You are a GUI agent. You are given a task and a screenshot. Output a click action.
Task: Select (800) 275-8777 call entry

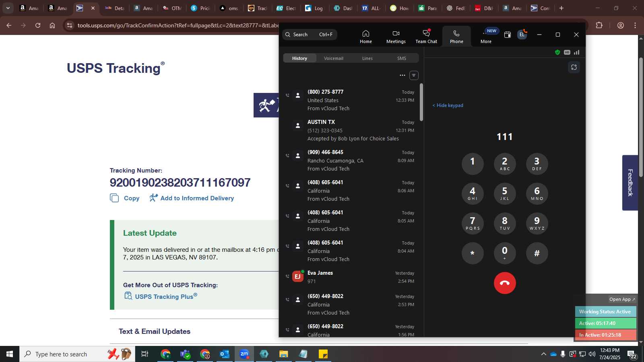point(350,100)
